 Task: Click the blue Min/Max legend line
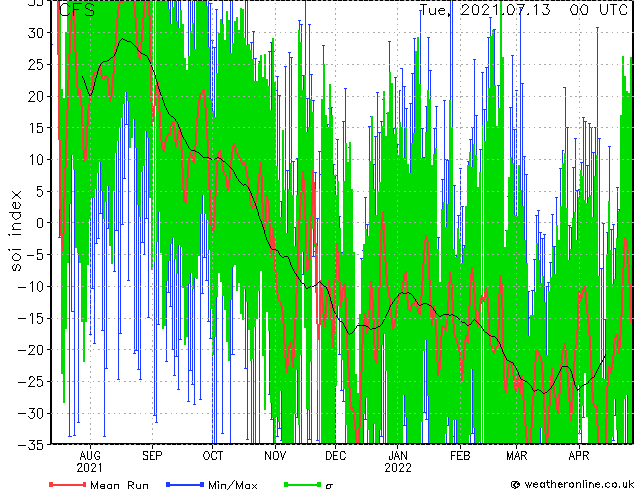[185, 484]
